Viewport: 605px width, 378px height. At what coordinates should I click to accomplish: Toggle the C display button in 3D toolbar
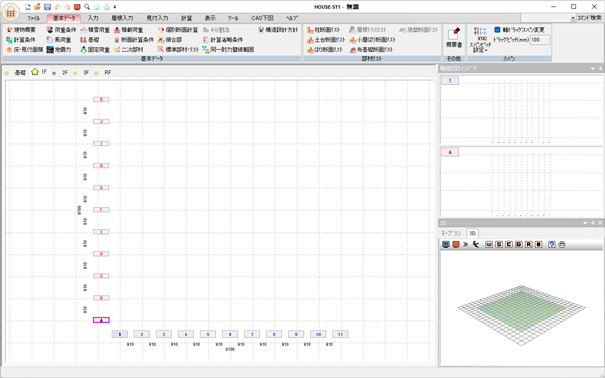tap(509, 245)
